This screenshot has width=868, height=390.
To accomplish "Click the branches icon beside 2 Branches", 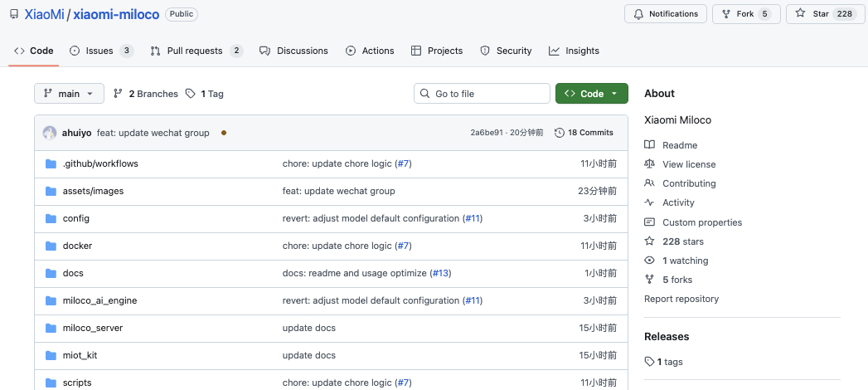I will click(x=118, y=94).
